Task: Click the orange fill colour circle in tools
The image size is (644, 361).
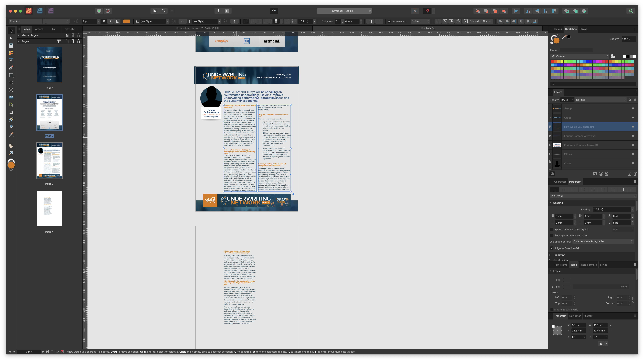Action: click(11, 165)
